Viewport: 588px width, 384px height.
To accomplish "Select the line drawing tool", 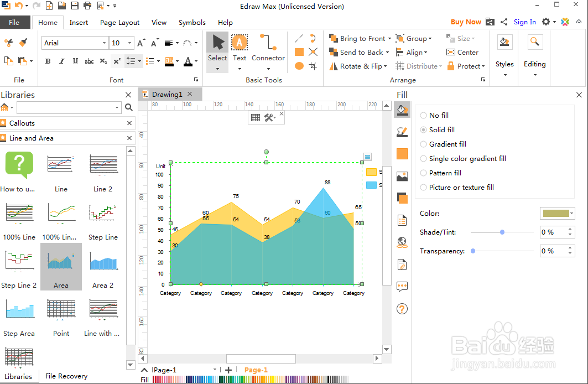I will (299, 38).
